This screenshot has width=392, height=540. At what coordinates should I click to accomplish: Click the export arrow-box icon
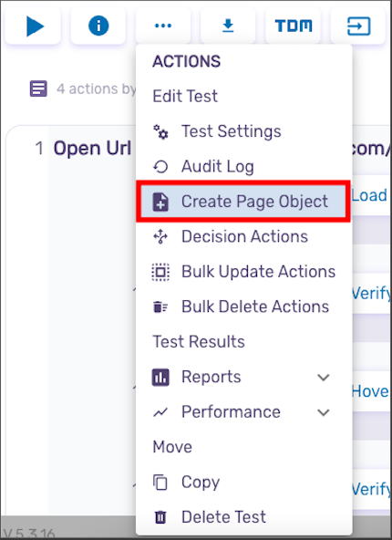coord(358,26)
